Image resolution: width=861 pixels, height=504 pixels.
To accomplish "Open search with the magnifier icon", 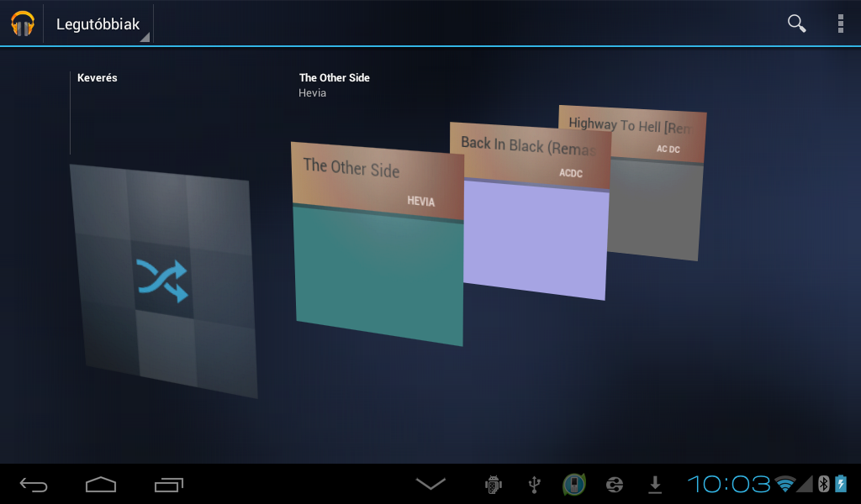I will coord(796,23).
